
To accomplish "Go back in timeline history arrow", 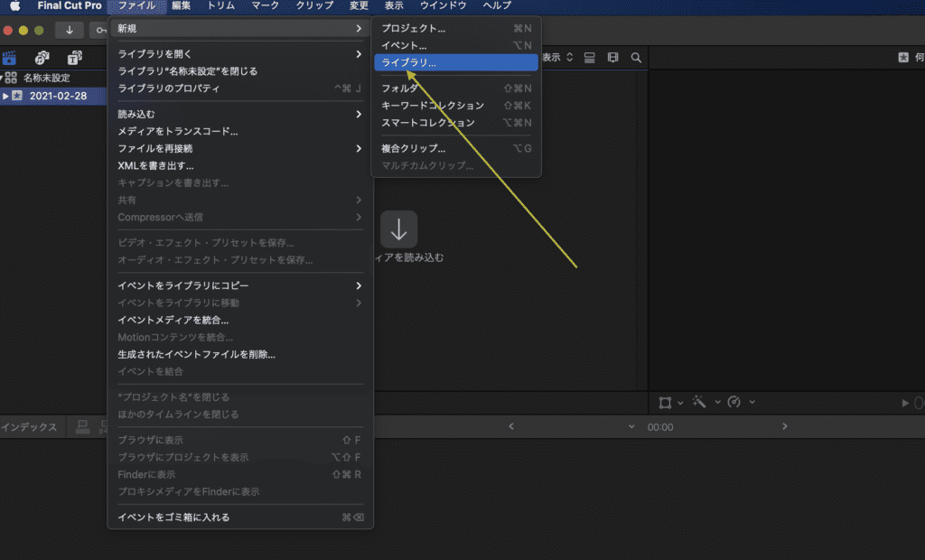I will [511, 426].
